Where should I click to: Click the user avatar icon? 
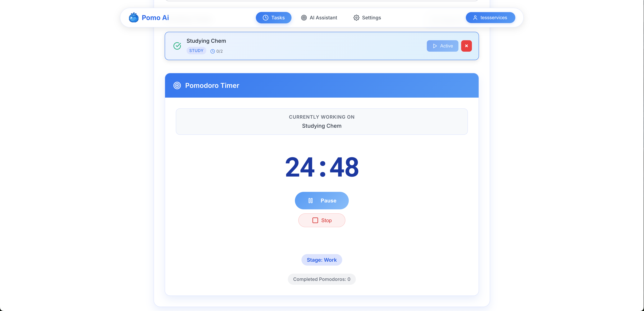point(475,18)
